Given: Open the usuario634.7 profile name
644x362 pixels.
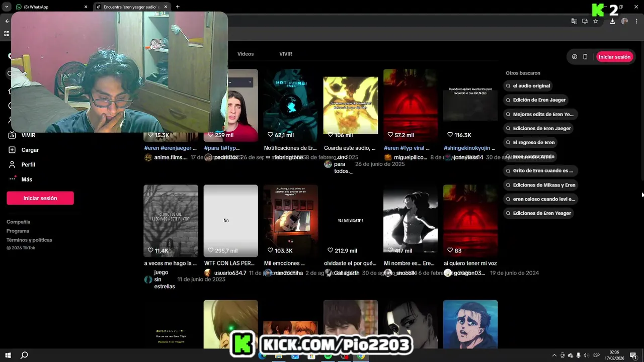Looking at the screenshot, I should (230, 273).
